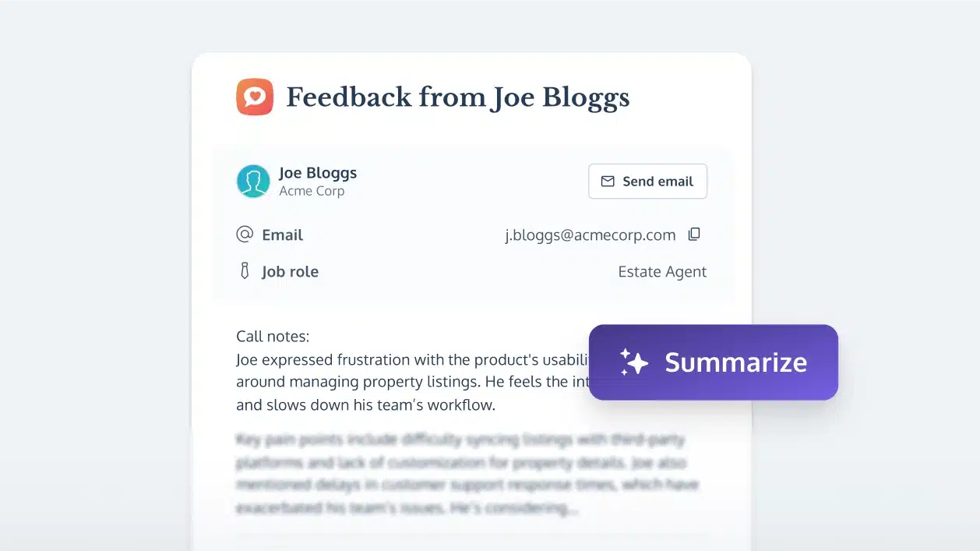Click the purple Summarize button label
The height and width of the screenshot is (551, 980).
(x=735, y=362)
